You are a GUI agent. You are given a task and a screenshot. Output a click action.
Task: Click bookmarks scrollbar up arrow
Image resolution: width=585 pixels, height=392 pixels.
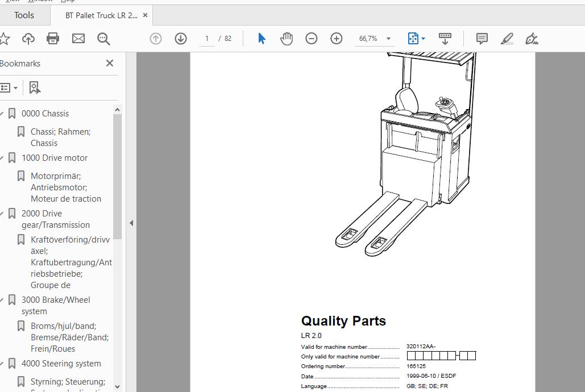[x=117, y=110]
